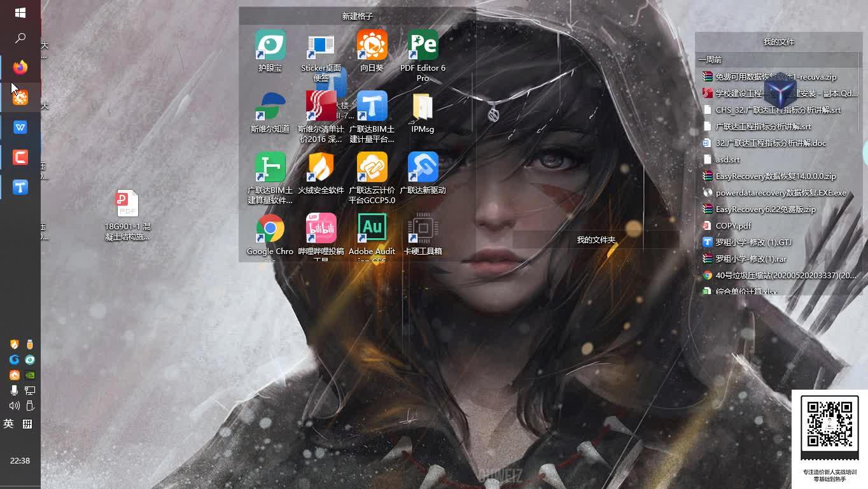Click the blue 3D cube floating widget
Image resolution: width=868 pixels, height=489 pixels.
pos(780,93)
